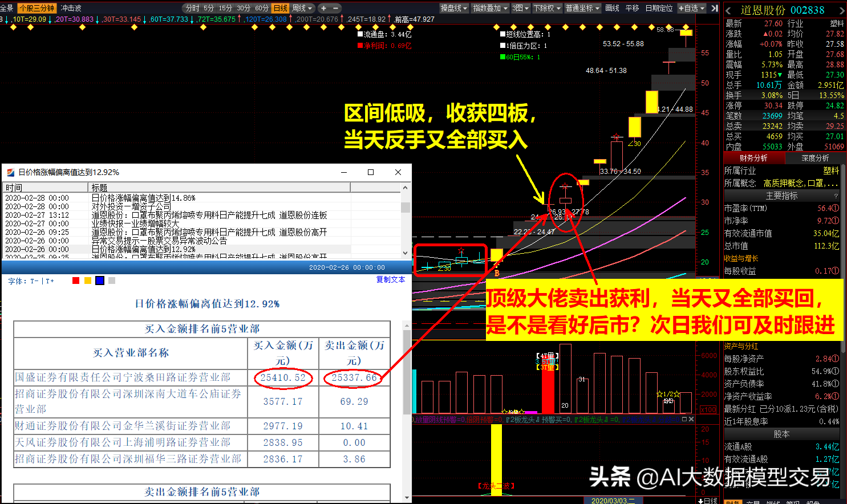Viewport: 847px width, 504px height.
Task: Click the info circle beside 资产负债率 value
Action: 836,384
